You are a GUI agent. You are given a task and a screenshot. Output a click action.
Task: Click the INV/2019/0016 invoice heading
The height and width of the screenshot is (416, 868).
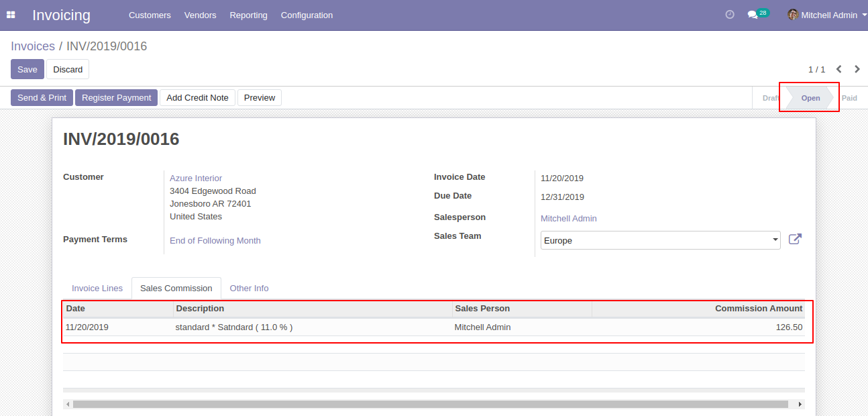click(x=121, y=139)
